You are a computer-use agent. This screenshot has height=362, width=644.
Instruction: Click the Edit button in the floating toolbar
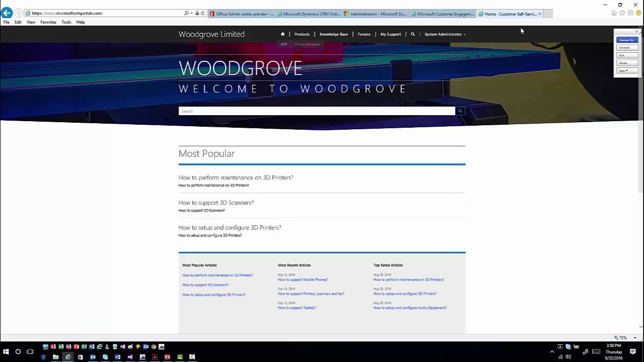(627, 55)
